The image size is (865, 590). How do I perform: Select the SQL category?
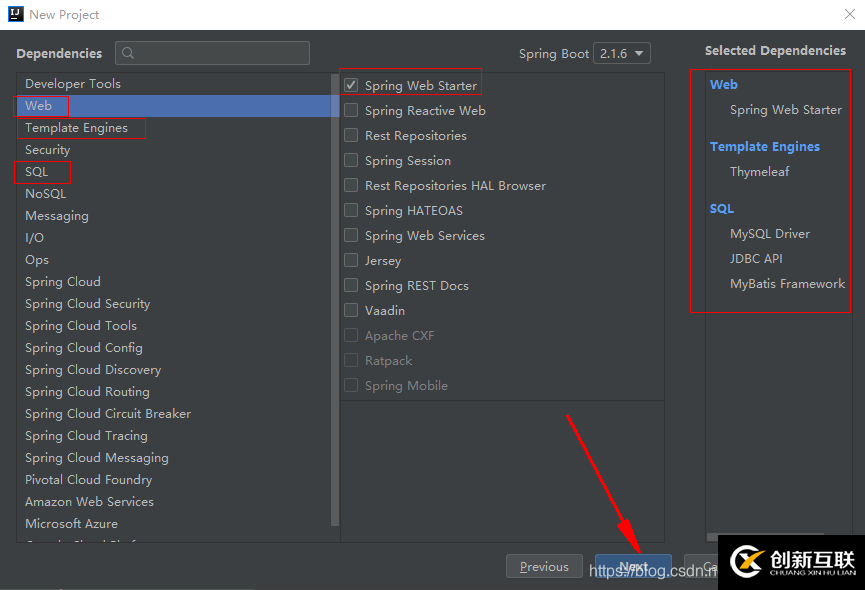click(174, 172)
